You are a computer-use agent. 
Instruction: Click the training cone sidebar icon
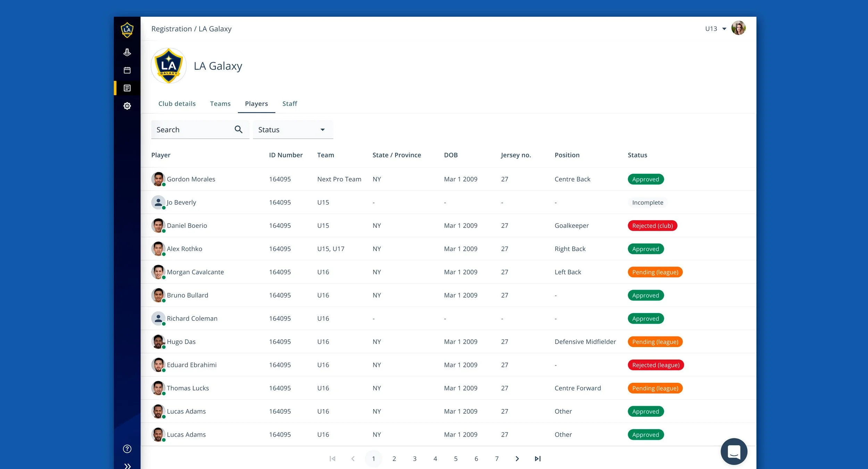[127, 52]
